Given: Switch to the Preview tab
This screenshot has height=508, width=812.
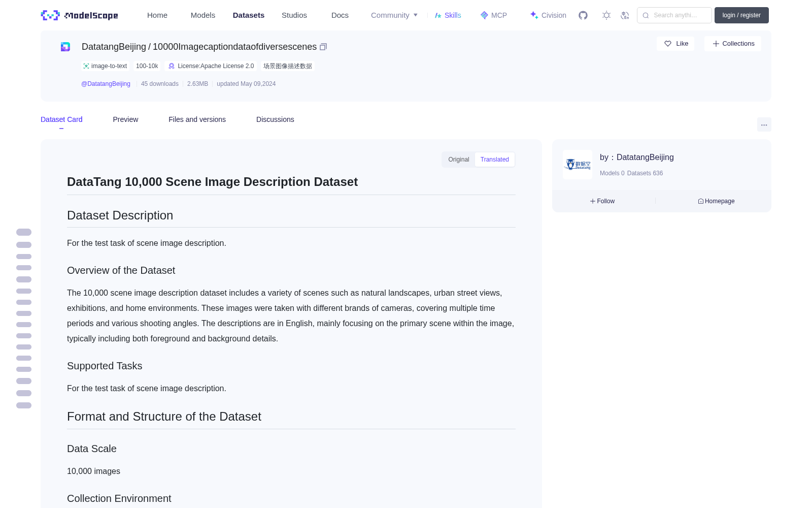Looking at the screenshot, I should 125,119.
